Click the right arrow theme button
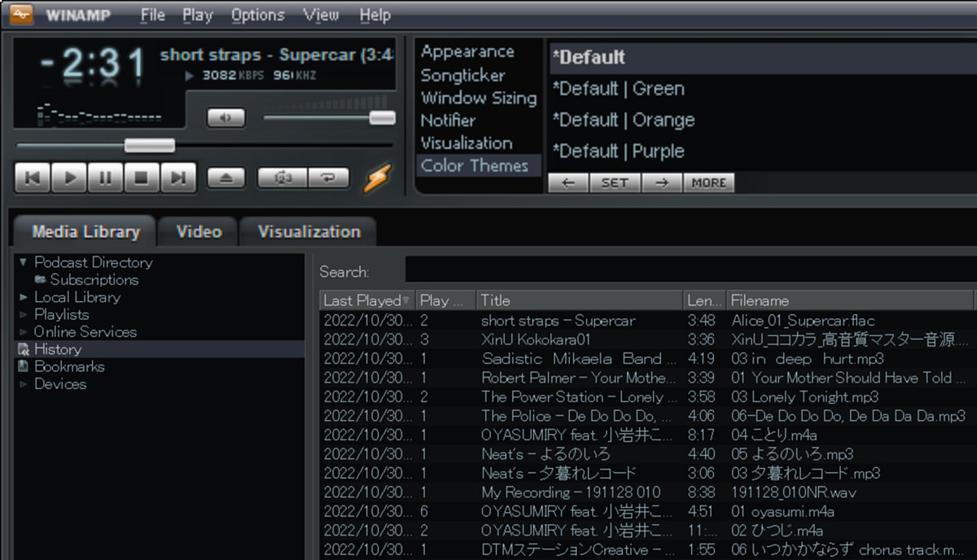 click(662, 182)
